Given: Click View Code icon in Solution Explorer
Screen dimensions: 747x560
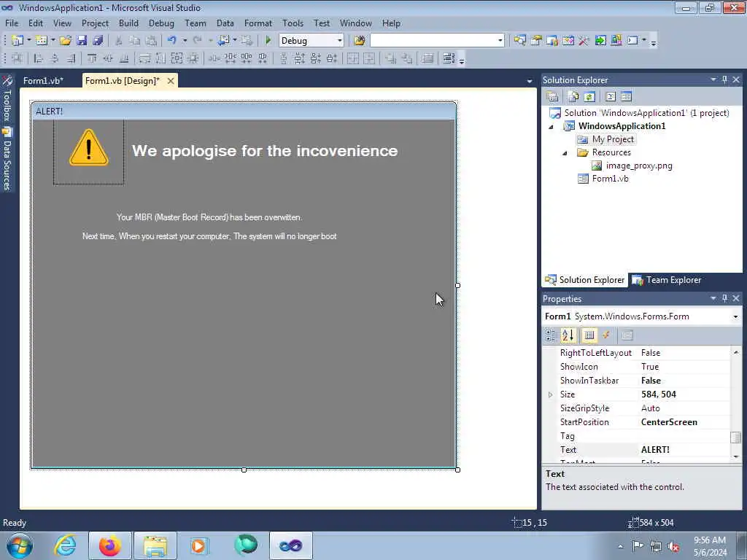Looking at the screenshot, I should tap(611, 97).
